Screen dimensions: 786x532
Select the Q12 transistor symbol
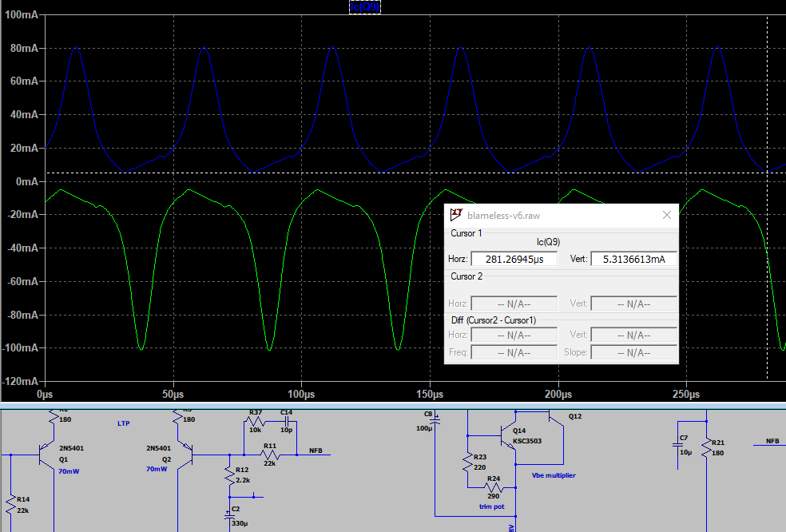point(555,417)
